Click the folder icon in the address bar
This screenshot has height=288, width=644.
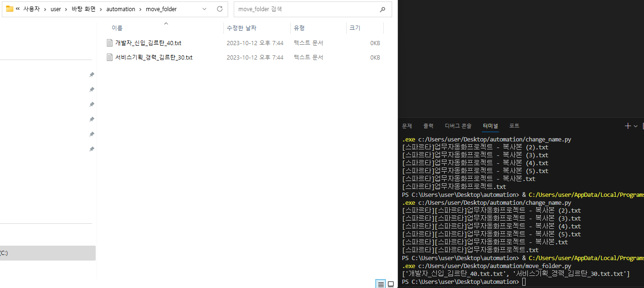9,9
